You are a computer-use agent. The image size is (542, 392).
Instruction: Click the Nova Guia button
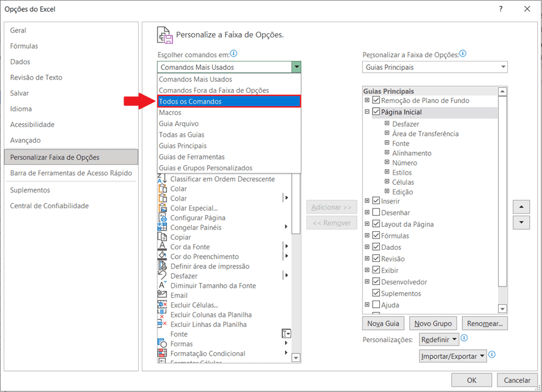click(383, 323)
